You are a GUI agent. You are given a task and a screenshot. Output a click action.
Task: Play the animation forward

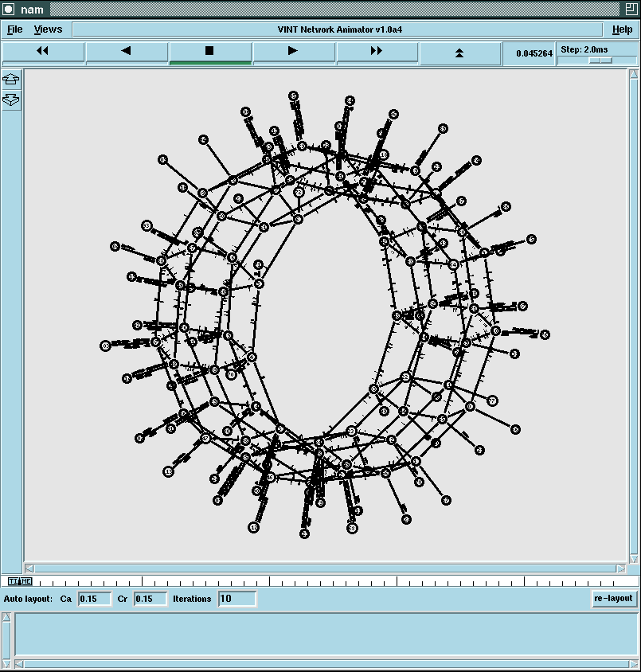(294, 51)
